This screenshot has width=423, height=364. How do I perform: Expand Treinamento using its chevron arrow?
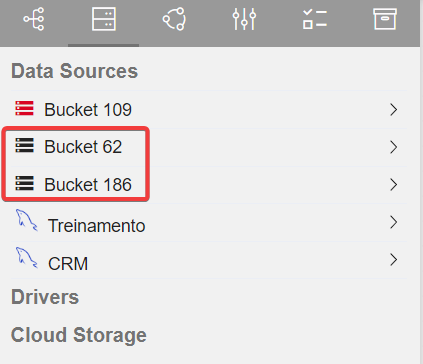coord(394,222)
